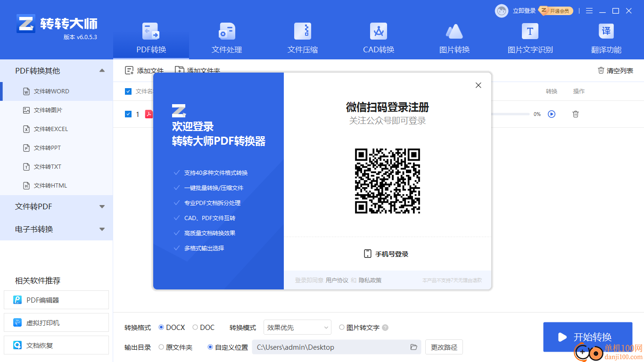Open the 文档恢复 recommendation
The image size is (644, 362).
click(56, 345)
